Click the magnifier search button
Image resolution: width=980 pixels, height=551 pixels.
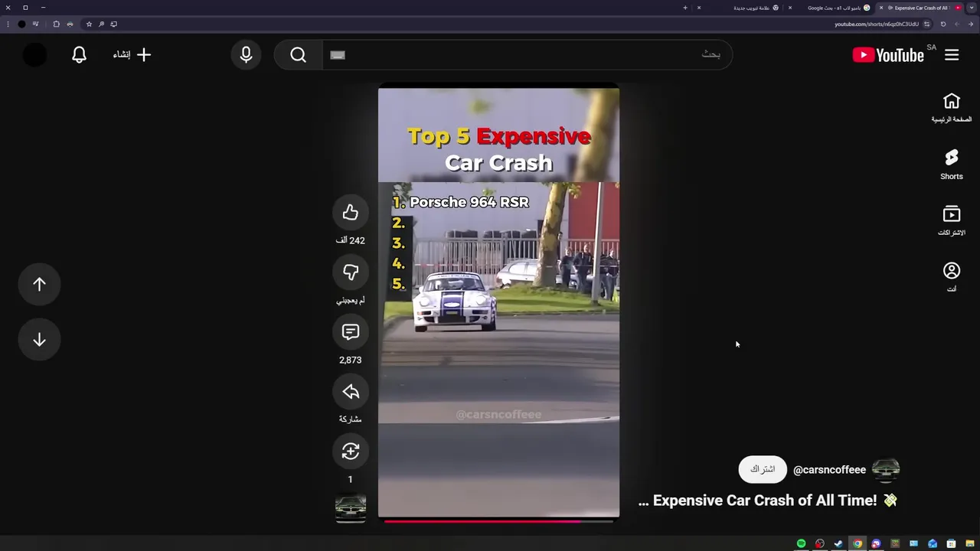(x=299, y=54)
